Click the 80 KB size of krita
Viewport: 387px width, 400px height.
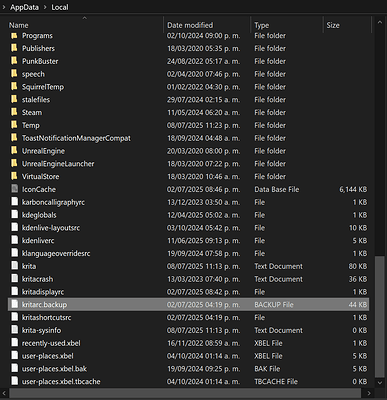point(358,266)
